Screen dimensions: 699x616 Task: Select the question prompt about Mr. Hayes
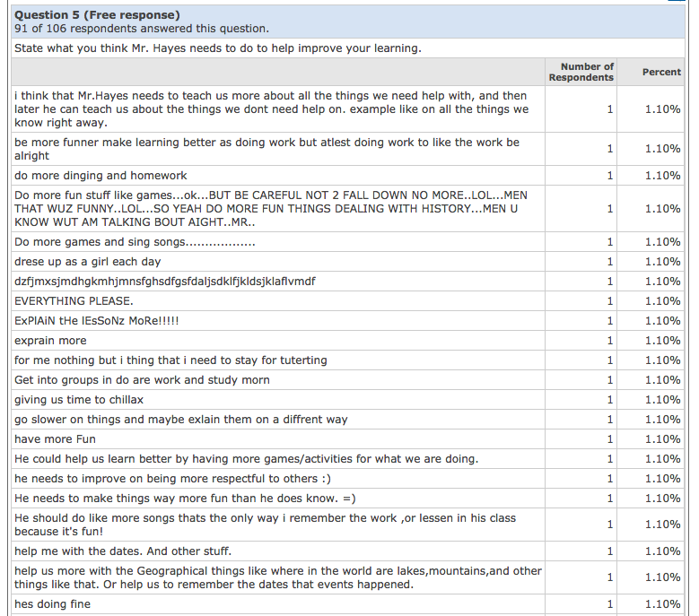click(x=218, y=48)
